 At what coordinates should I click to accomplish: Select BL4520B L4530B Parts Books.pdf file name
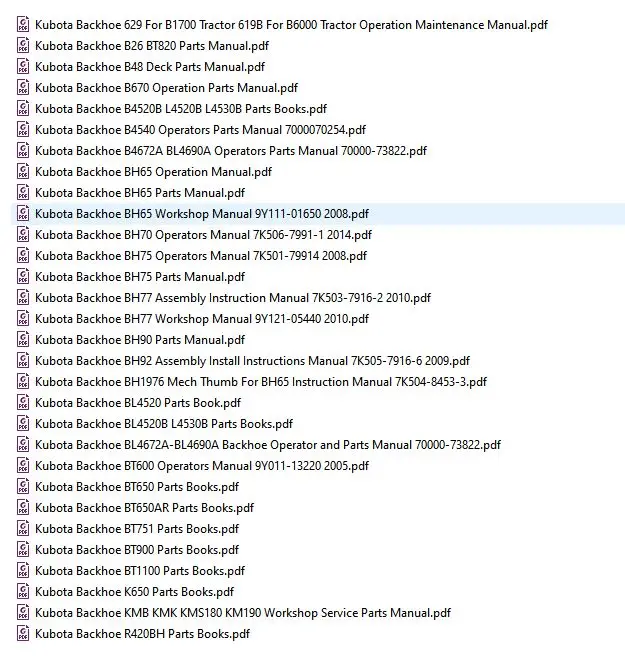coord(164,424)
